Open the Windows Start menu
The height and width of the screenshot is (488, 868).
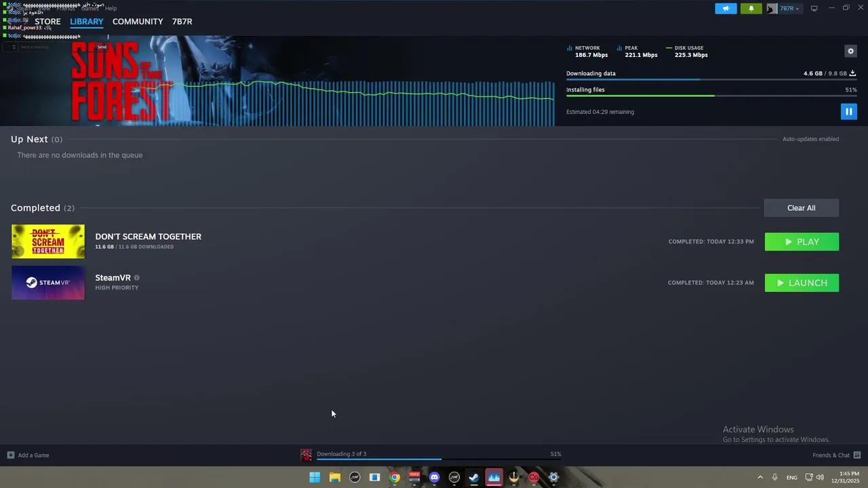[x=315, y=477]
